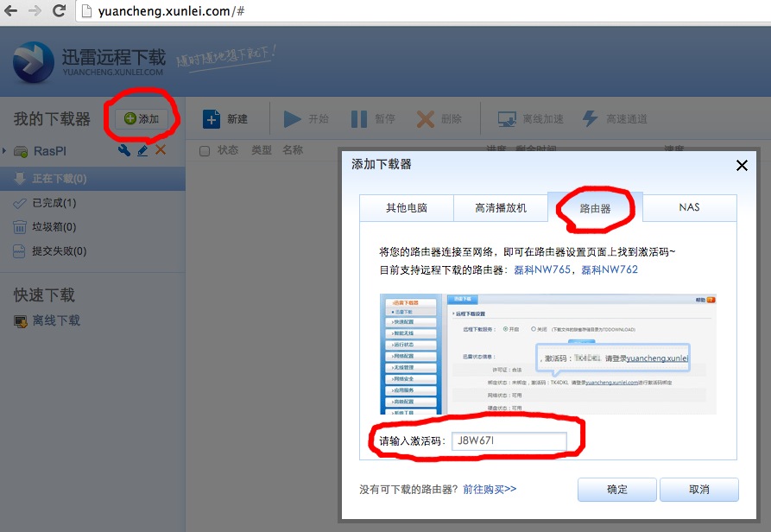
Task: Click the orange X delete icon beside RasPI
Action: click(160, 151)
